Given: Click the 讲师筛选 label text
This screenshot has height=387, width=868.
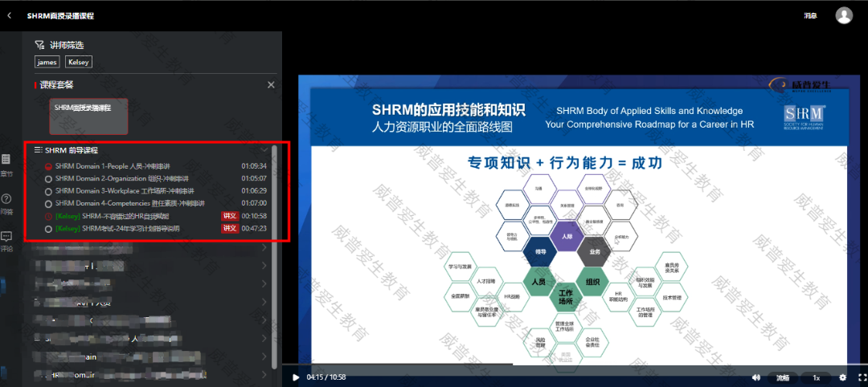Looking at the screenshot, I should [67, 45].
